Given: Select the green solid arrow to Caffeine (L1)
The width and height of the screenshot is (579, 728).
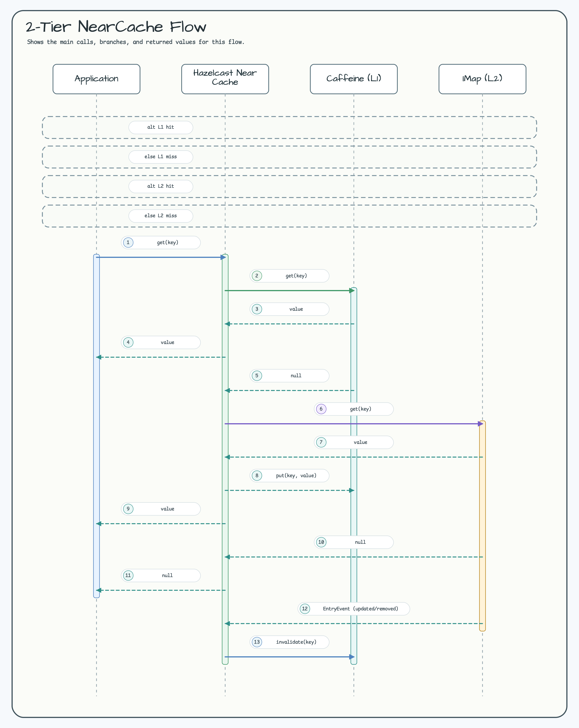Looking at the screenshot, I should click(x=289, y=290).
